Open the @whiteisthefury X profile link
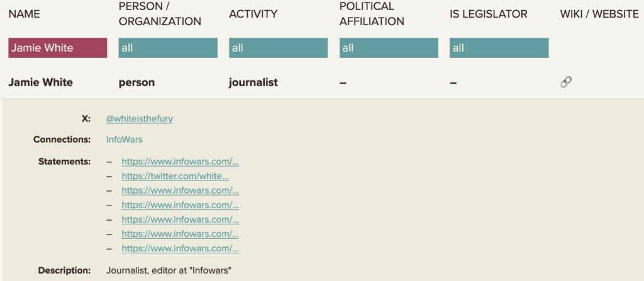This screenshot has width=644, height=281. tap(139, 118)
